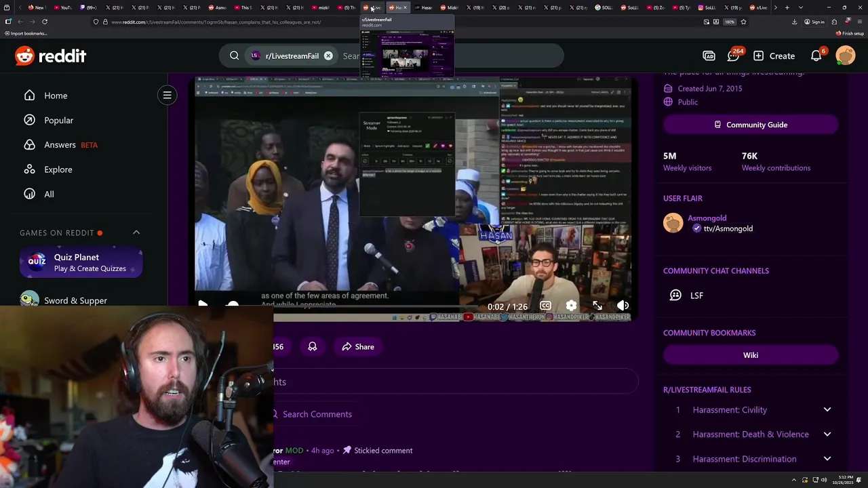Open the Community Guide
The image size is (868, 488).
tap(751, 125)
